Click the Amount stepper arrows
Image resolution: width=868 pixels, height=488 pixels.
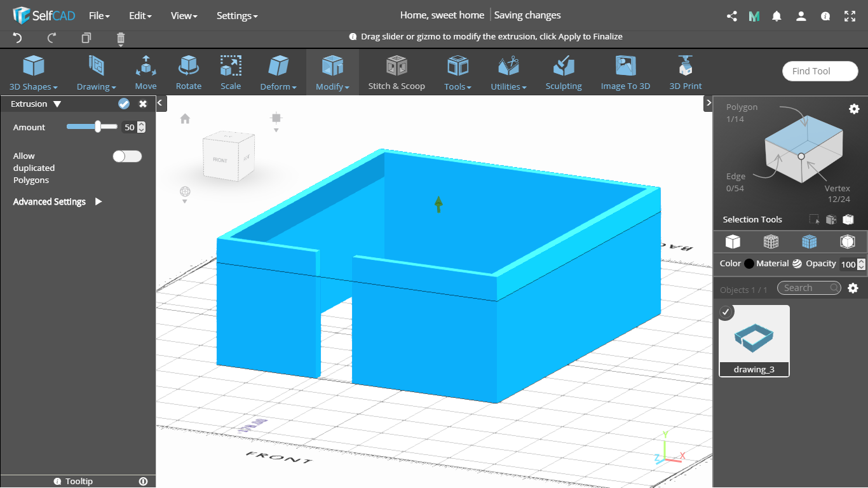(x=141, y=127)
